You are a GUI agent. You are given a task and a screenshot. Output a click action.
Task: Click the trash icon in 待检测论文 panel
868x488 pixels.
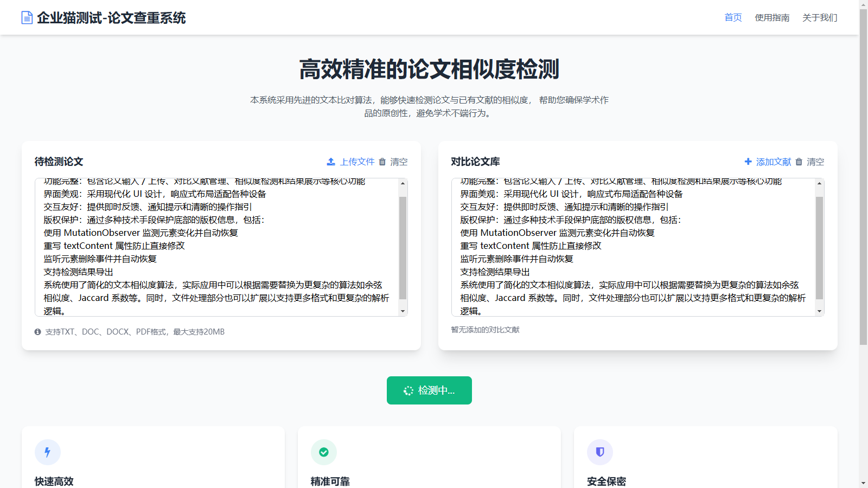click(382, 161)
